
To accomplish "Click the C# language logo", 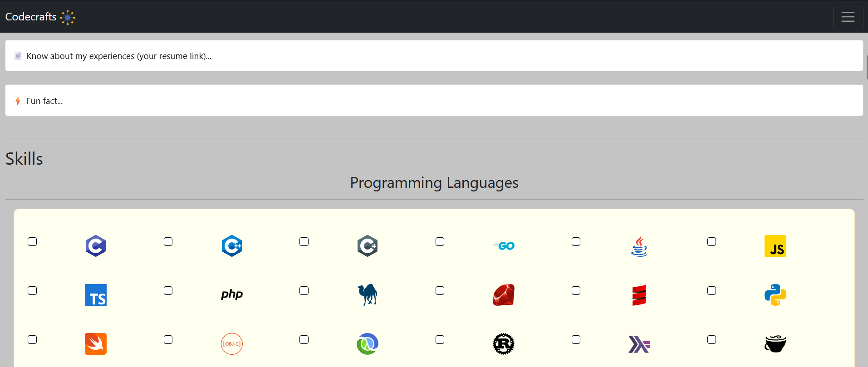I will 368,246.
